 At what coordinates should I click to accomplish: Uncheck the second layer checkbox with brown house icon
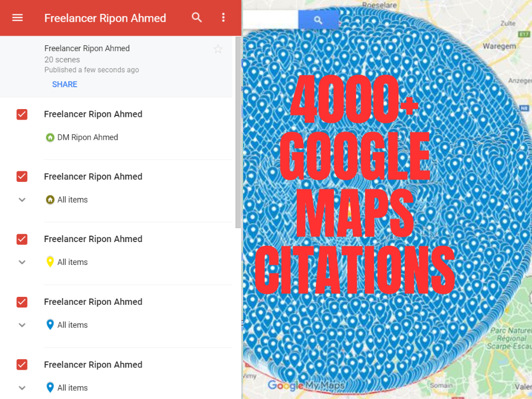(x=22, y=177)
